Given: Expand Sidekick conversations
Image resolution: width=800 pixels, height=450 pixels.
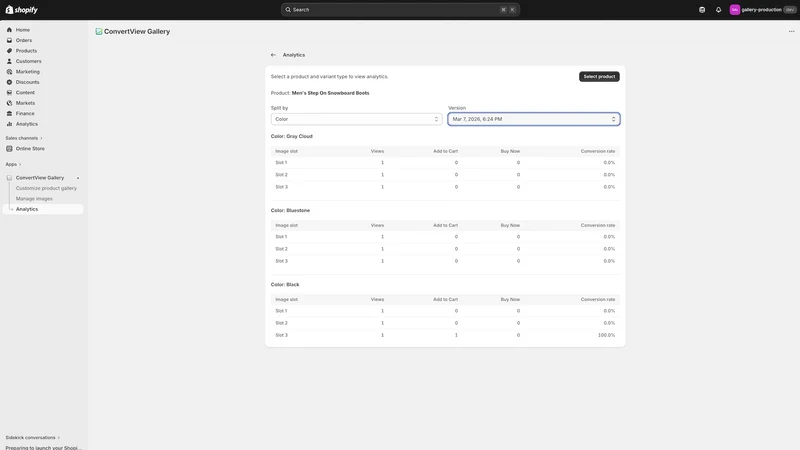Looking at the screenshot, I should (33, 438).
